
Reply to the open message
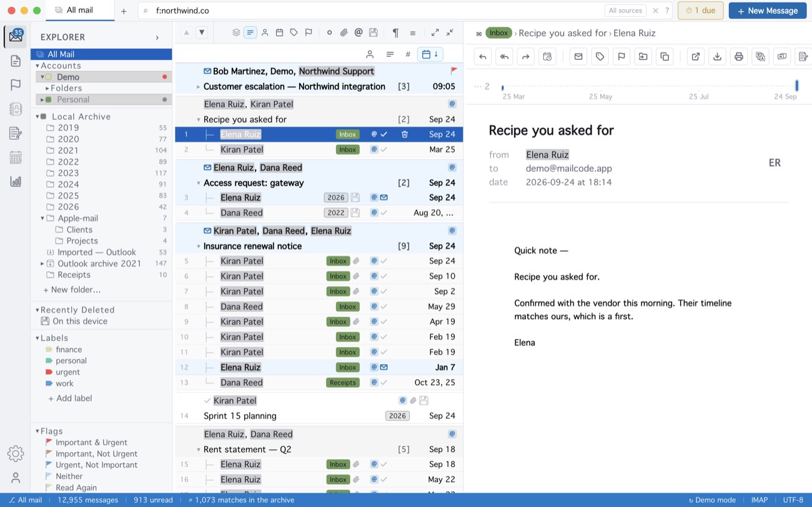(483, 57)
